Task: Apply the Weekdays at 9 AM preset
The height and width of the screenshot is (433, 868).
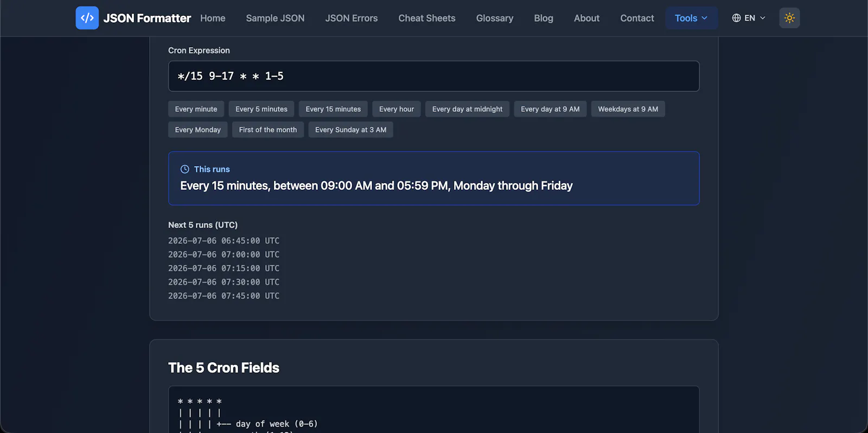Action: 628,109
